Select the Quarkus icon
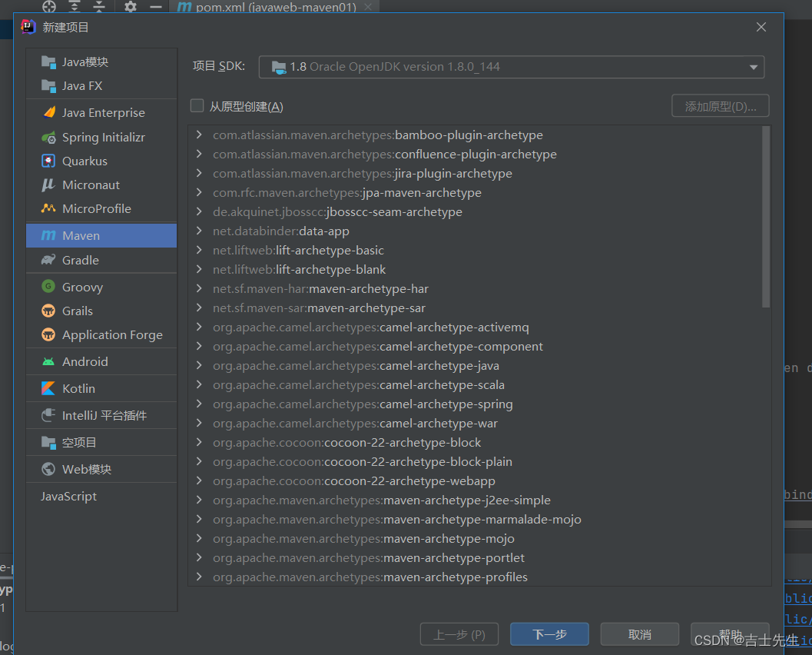This screenshot has height=655, width=812. pos(48,161)
